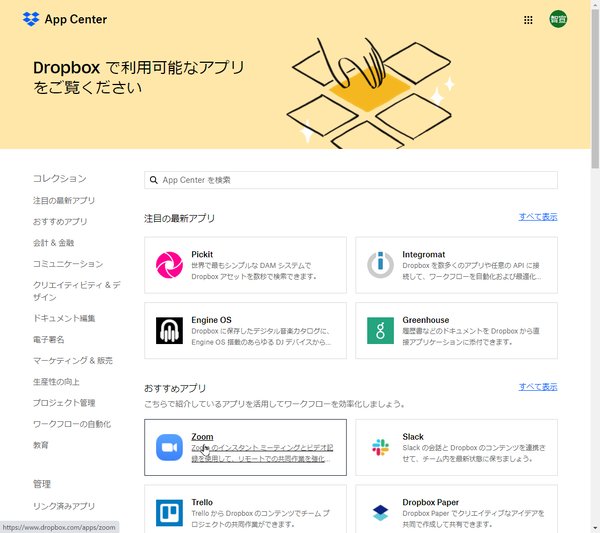Select 注目の最新アプリ in the sidebar
The height and width of the screenshot is (533, 600).
64,200
